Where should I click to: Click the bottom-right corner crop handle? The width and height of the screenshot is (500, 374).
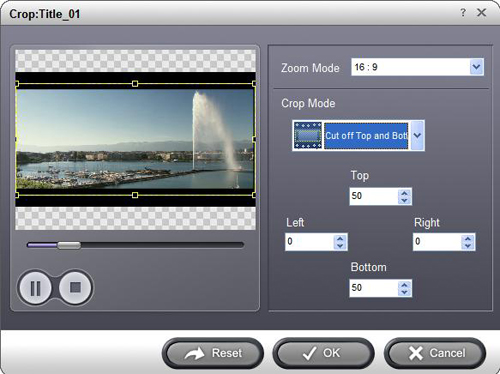[x=254, y=195]
